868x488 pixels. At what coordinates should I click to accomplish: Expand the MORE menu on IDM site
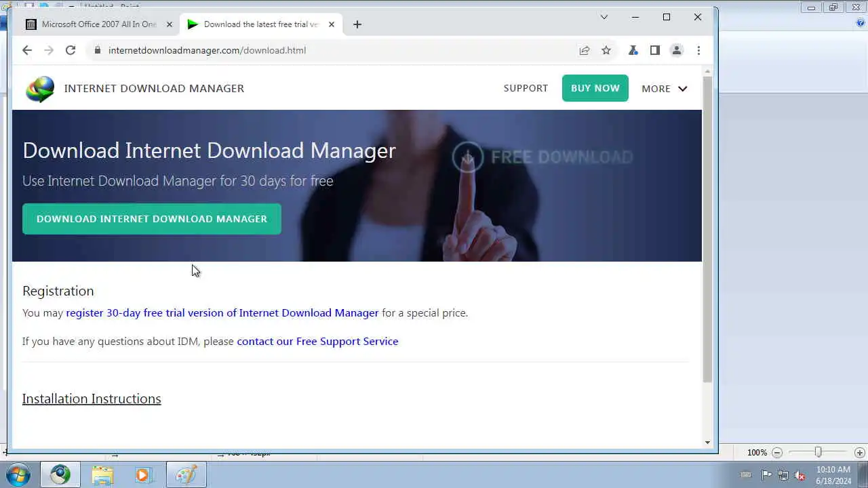[x=665, y=89]
